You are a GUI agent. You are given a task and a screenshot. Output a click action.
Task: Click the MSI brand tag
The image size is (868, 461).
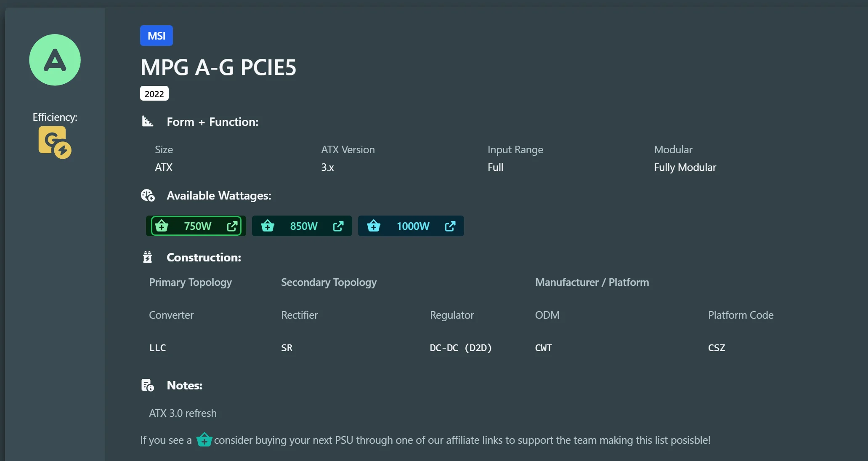point(157,36)
